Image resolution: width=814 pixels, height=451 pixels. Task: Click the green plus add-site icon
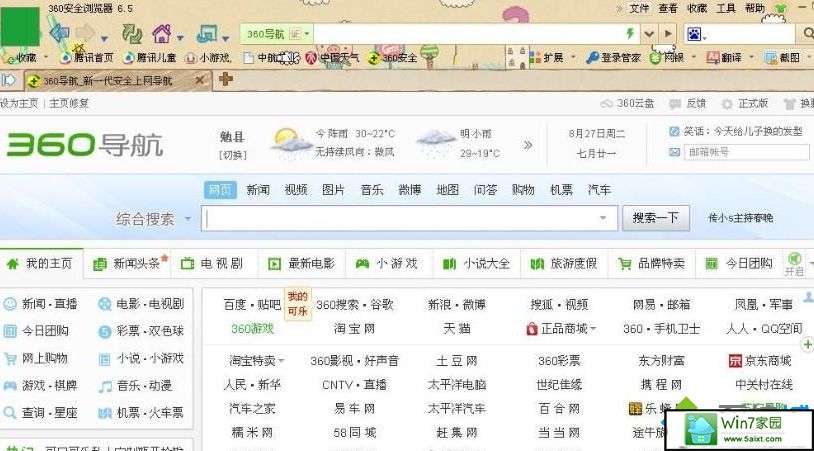807,344
